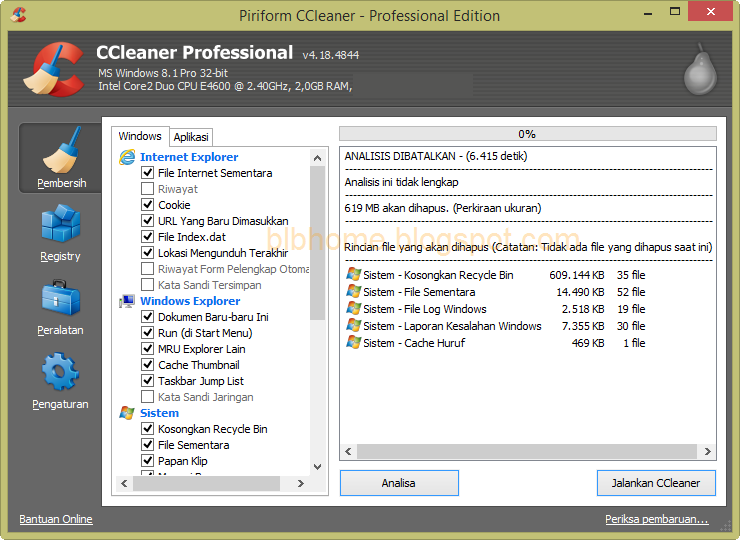Screen dimensions: 740x540
Task: Uncheck Run (di Start Menu)
Action: click(148, 333)
